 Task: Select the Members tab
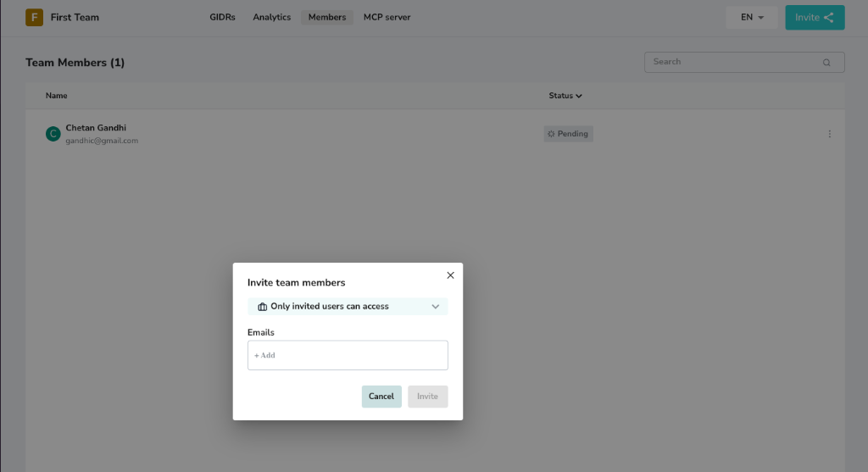tap(327, 17)
